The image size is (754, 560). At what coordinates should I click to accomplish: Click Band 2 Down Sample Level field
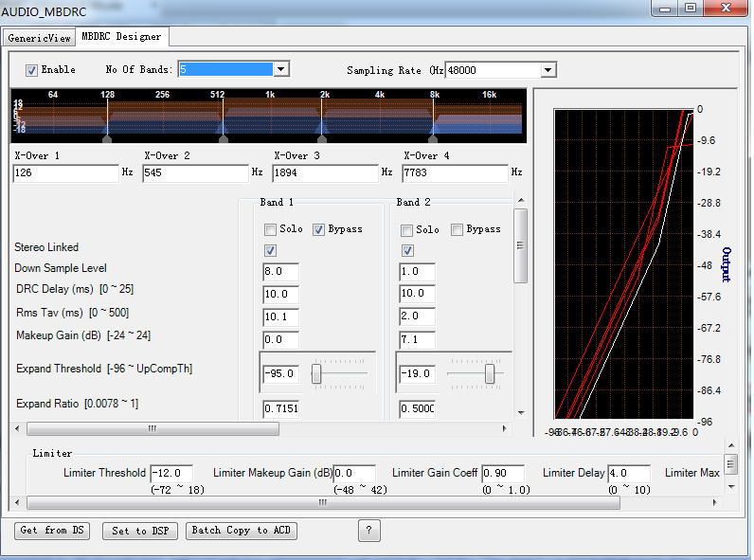pyautogui.click(x=418, y=271)
